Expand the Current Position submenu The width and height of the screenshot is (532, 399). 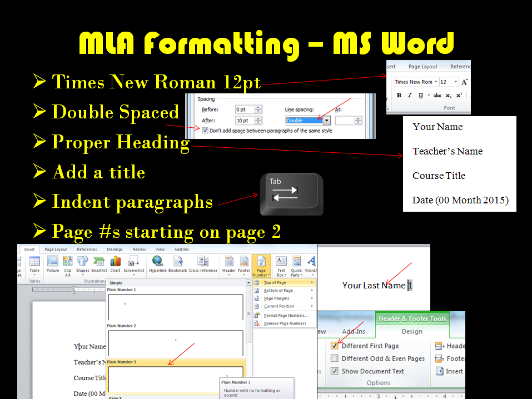click(284, 306)
